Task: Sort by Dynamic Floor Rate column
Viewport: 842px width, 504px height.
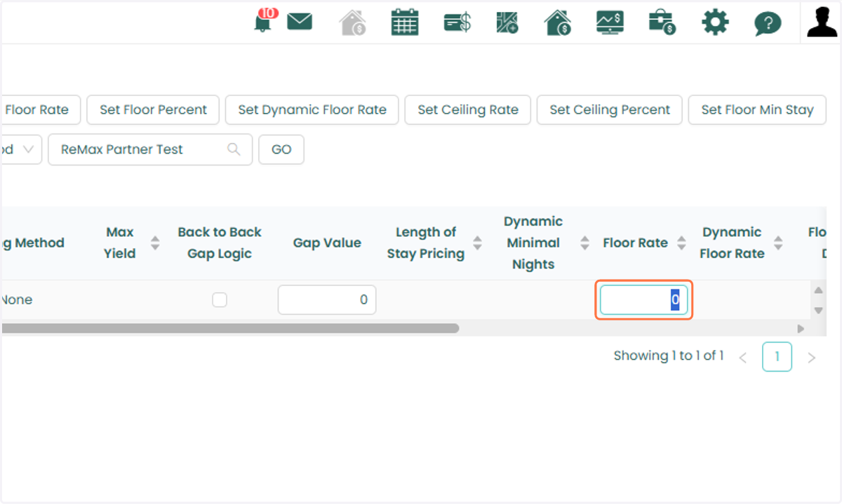Action: 778,243
